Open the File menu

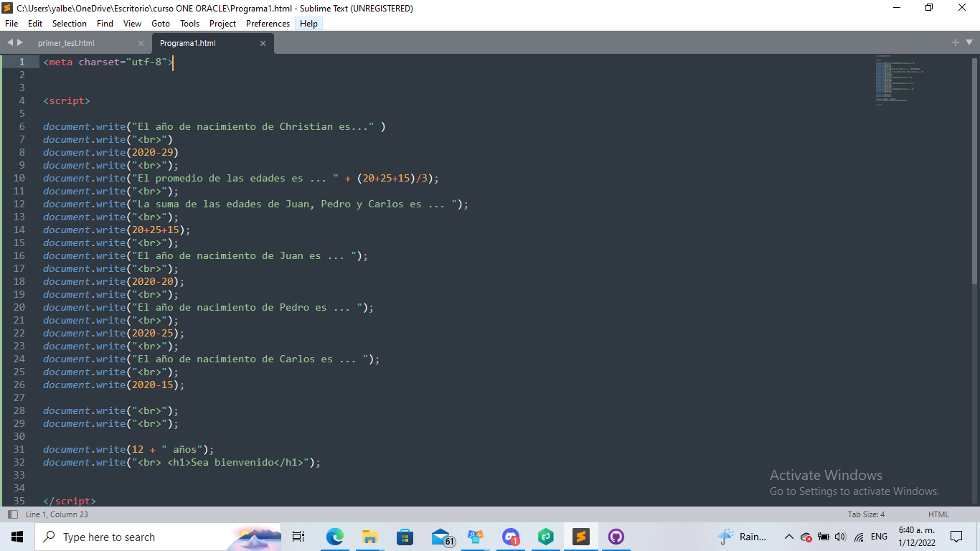11,24
